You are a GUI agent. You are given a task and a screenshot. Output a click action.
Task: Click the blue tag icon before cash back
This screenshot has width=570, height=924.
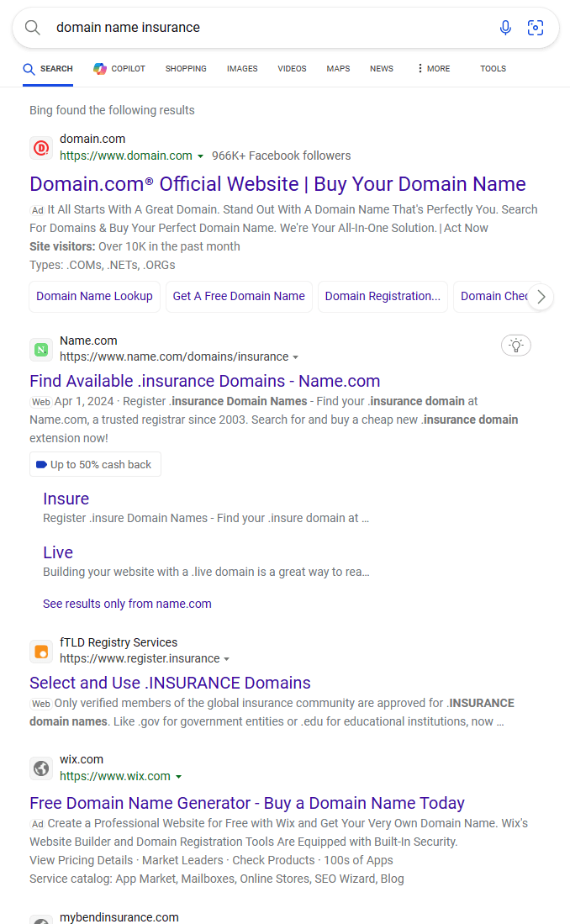[x=41, y=464]
